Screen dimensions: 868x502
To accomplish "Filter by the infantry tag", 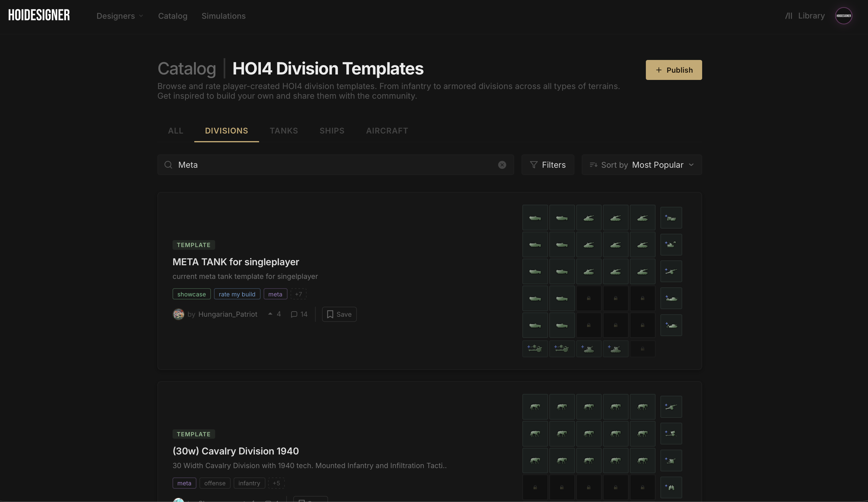I will (249, 483).
